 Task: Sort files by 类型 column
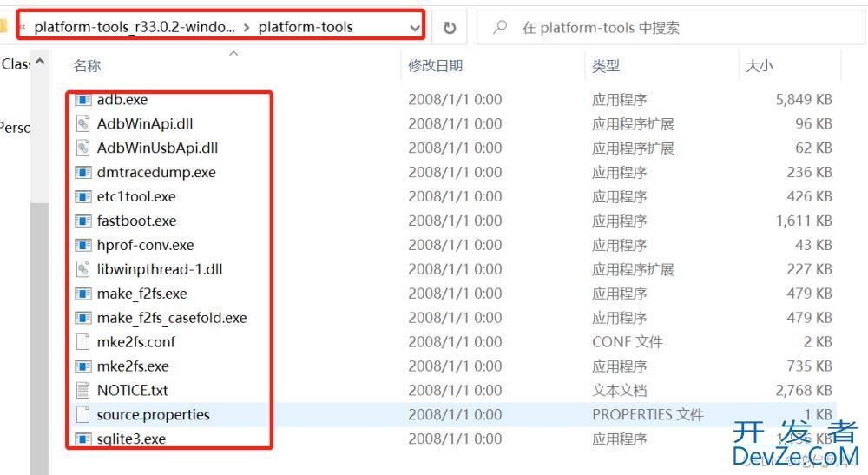[x=606, y=66]
